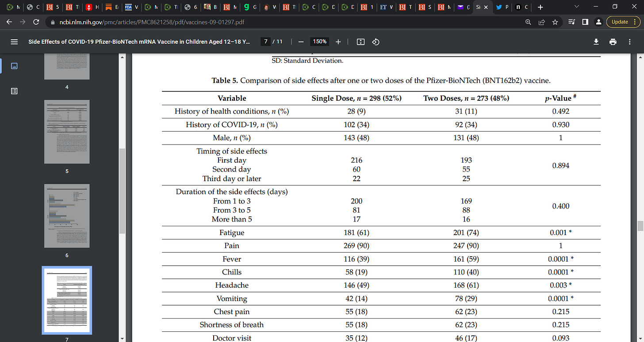Click the 'Doctor visit' row label
The image size is (644, 342).
tap(232, 338)
